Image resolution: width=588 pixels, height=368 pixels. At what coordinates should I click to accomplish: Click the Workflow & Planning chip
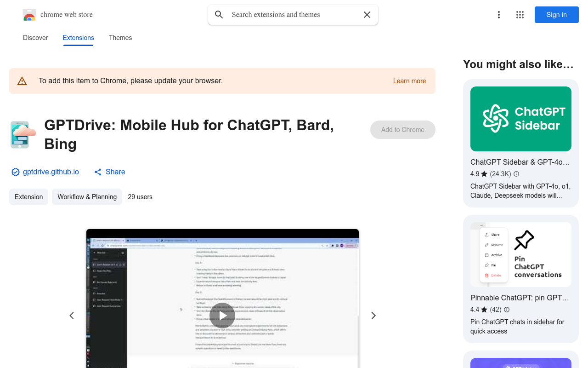click(87, 197)
